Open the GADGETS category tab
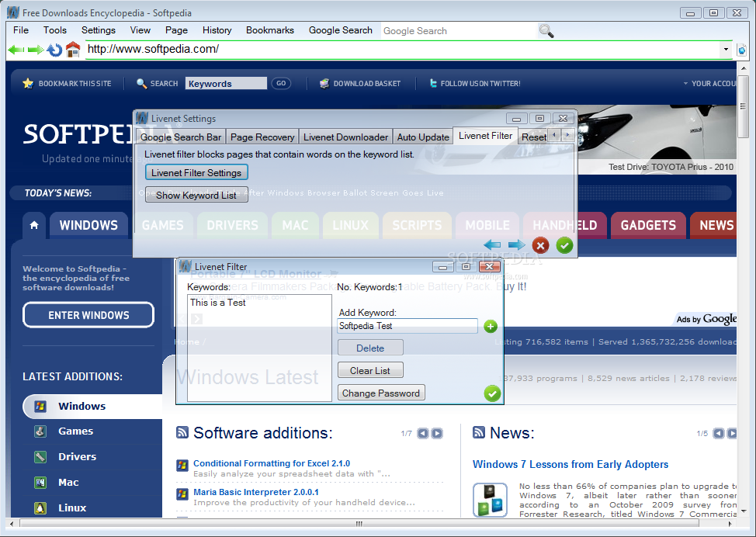 click(x=648, y=225)
